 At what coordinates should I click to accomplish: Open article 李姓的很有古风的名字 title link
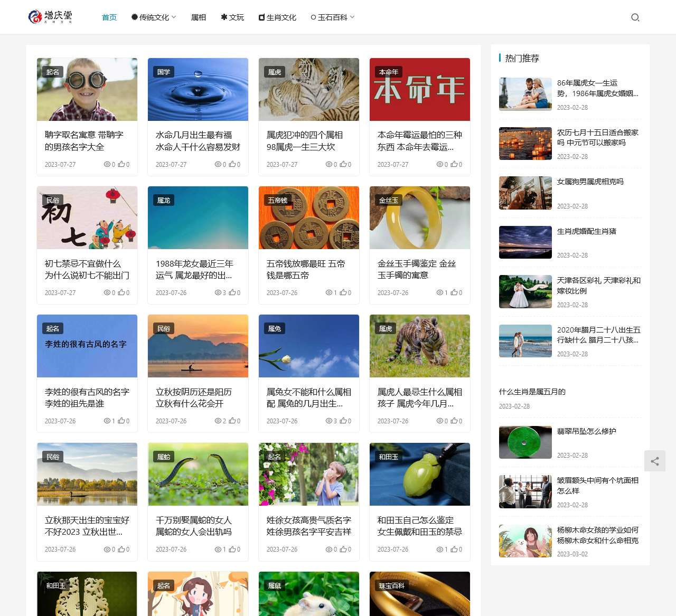coord(87,397)
